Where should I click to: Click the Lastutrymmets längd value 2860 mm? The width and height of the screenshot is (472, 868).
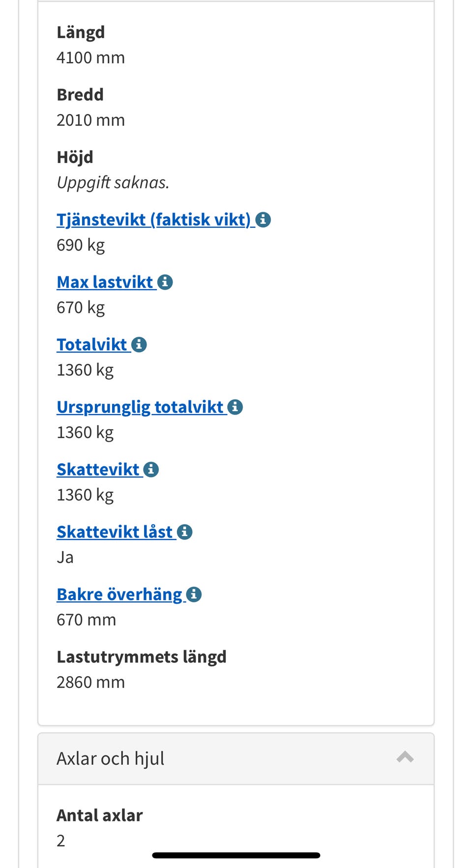[x=90, y=682]
